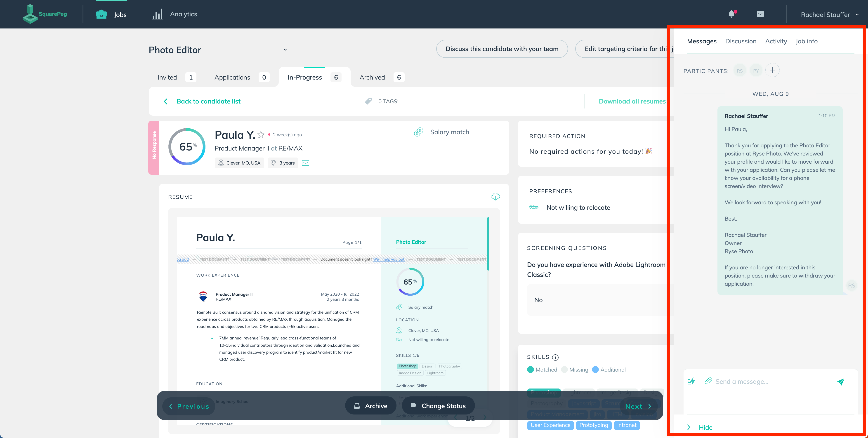Select the Archived tab
868x438 pixels.
tap(382, 77)
